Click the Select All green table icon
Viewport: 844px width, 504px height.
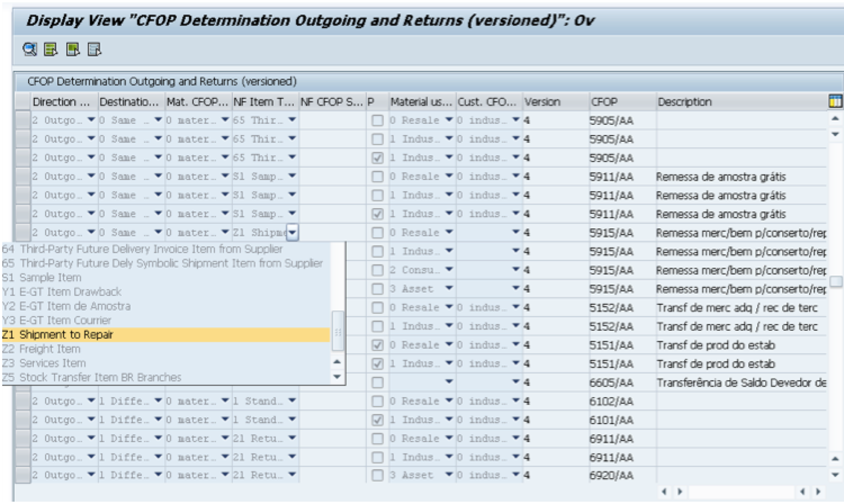point(51,49)
